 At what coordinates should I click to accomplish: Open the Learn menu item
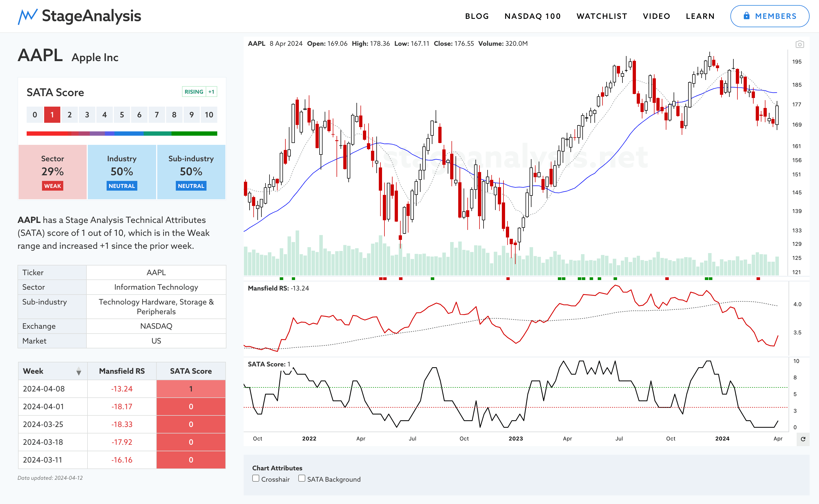point(700,16)
